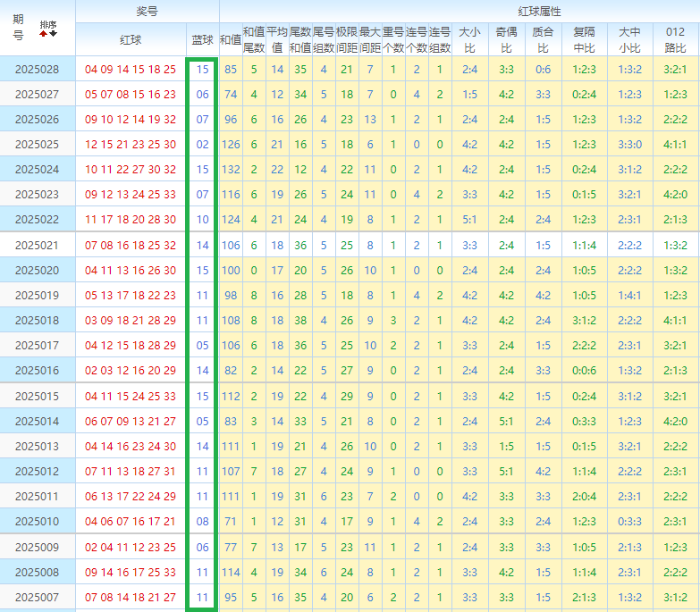Click sum value 132 in row 2025024
Image resolution: width=700 pixels, height=612 pixels.
pos(231,169)
